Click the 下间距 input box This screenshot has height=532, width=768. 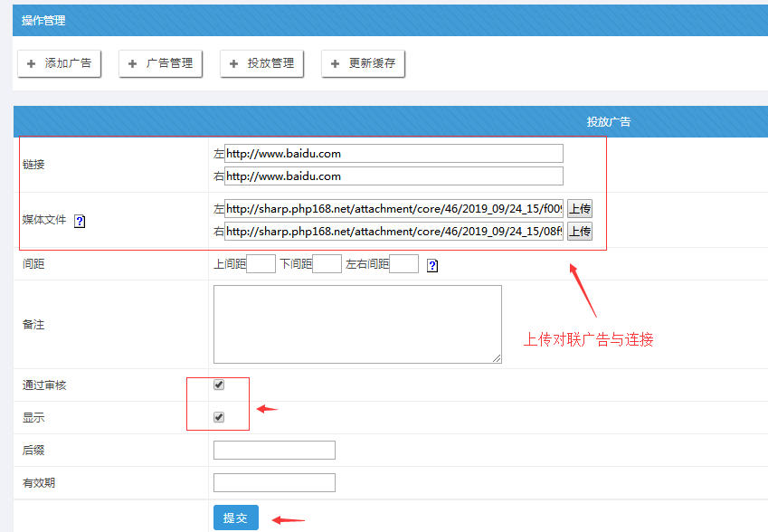pyautogui.click(x=327, y=264)
